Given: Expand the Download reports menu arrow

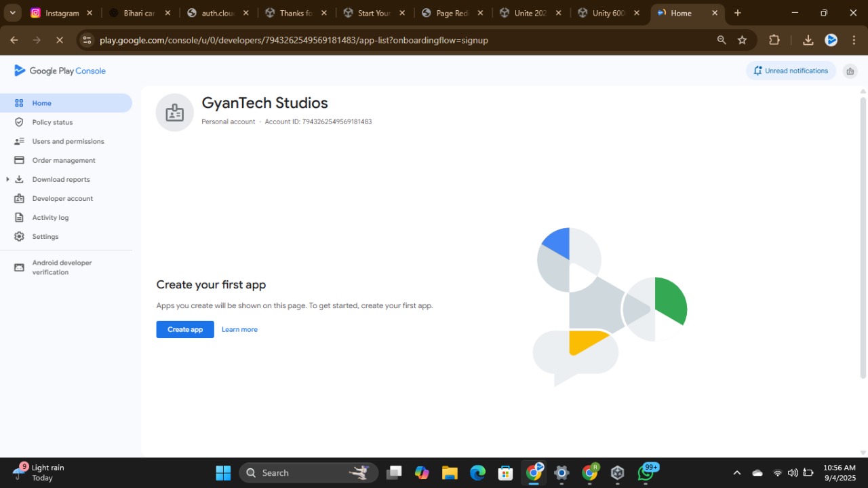Looking at the screenshot, I should point(7,179).
